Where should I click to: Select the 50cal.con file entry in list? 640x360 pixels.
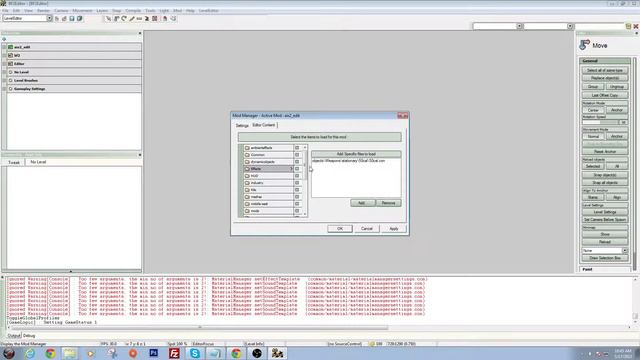click(348, 161)
